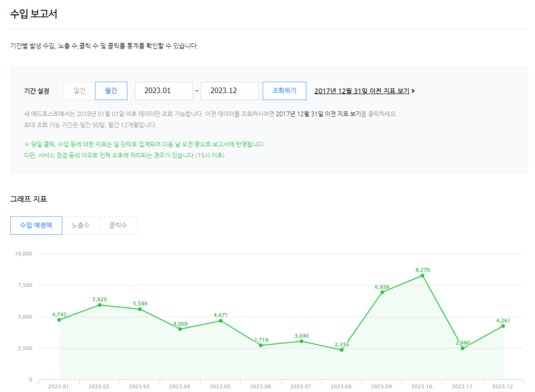Click the x-axis label 2023.12.
Image resolution: width=535 pixels, height=392 pixels.
coord(503,386)
